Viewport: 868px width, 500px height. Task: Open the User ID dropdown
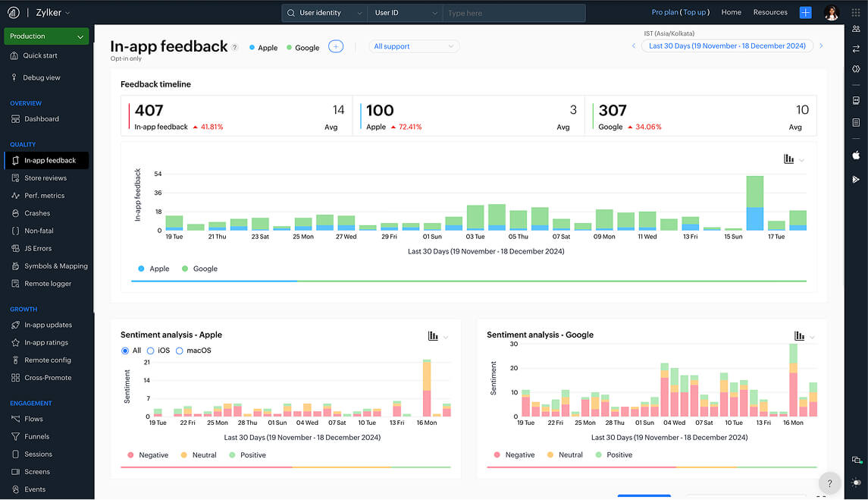point(406,13)
